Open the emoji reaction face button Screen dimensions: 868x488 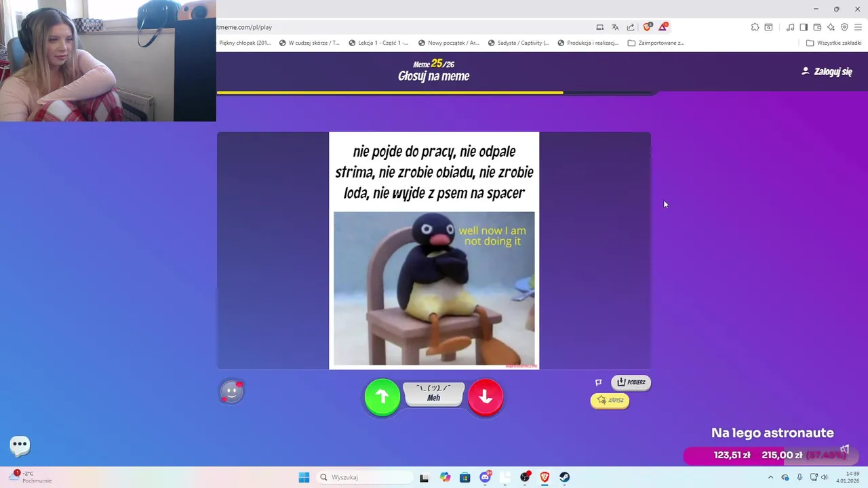tap(232, 391)
